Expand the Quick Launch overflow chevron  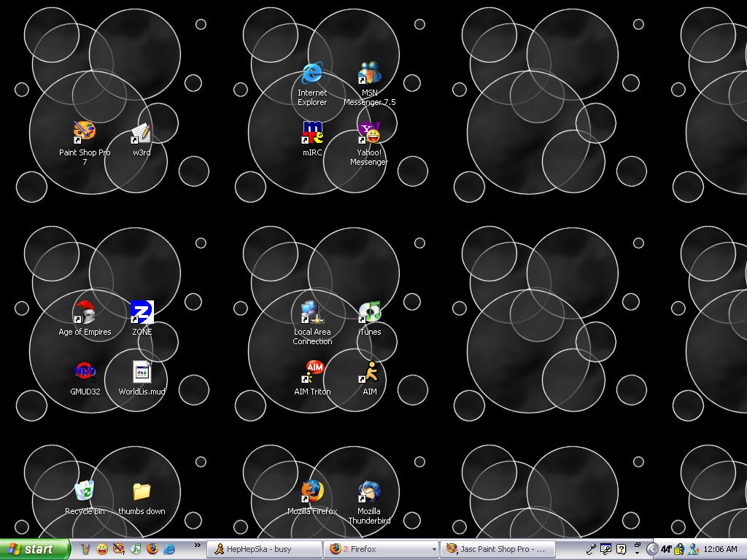[x=198, y=545]
